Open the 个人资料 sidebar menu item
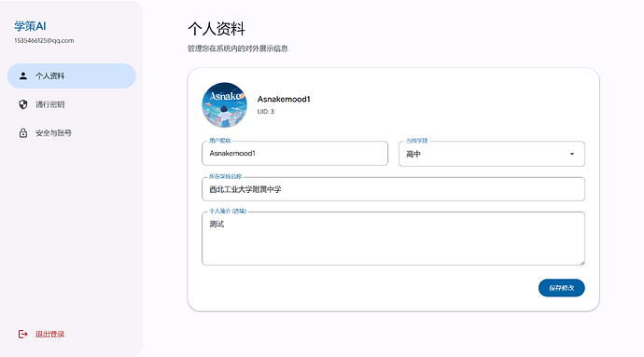This screenshot has width=644, height=357. pos(72,76)
